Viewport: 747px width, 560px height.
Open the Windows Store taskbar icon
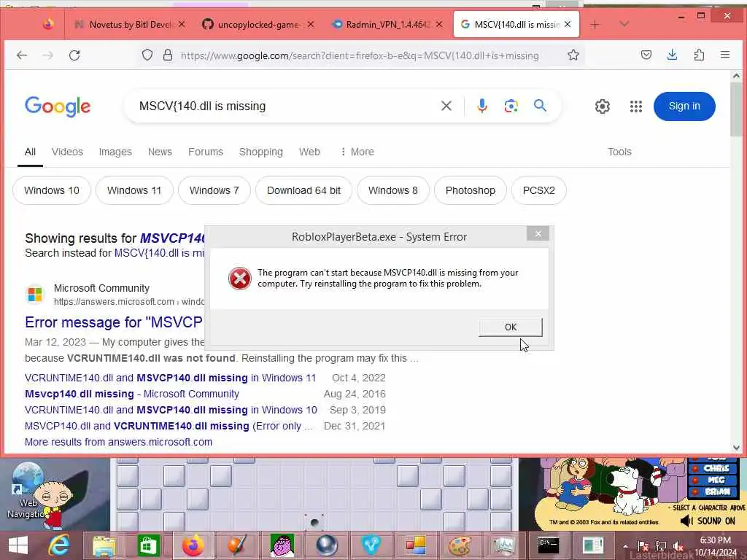[x=148, y=545]
